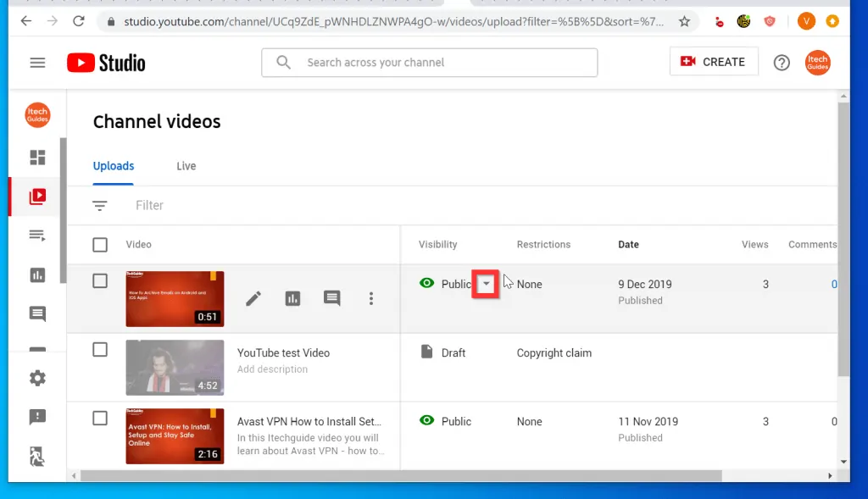Open the Dashboard icon in sidebar

37,158
